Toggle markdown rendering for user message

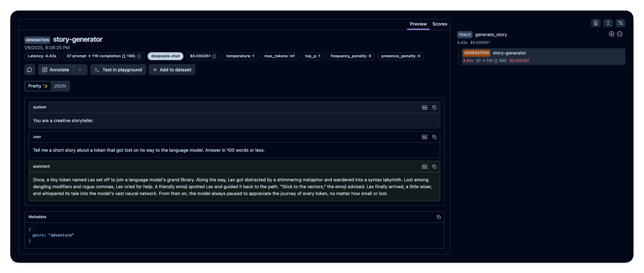(425, 137)
